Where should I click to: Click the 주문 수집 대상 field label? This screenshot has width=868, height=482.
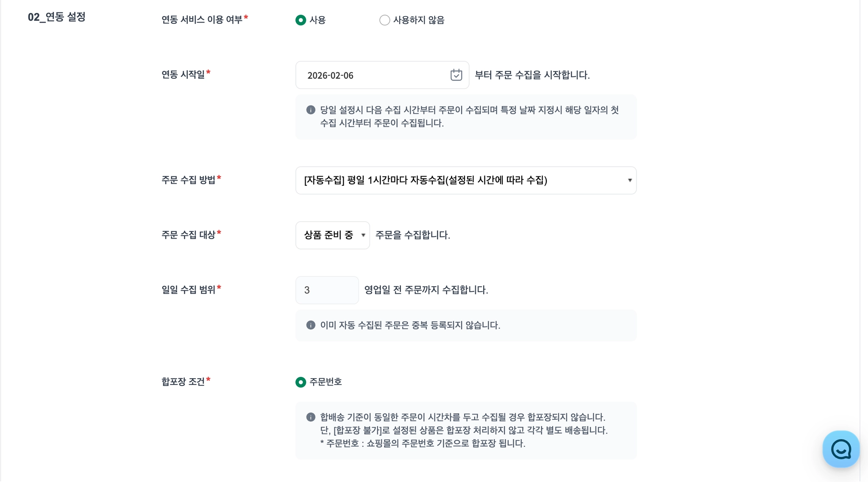coord(188,235)
